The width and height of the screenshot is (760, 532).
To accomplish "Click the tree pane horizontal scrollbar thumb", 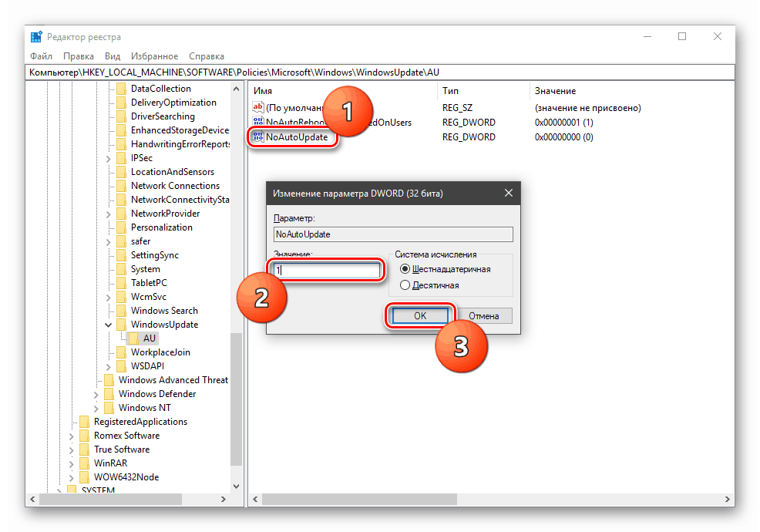I will [110, 499].
